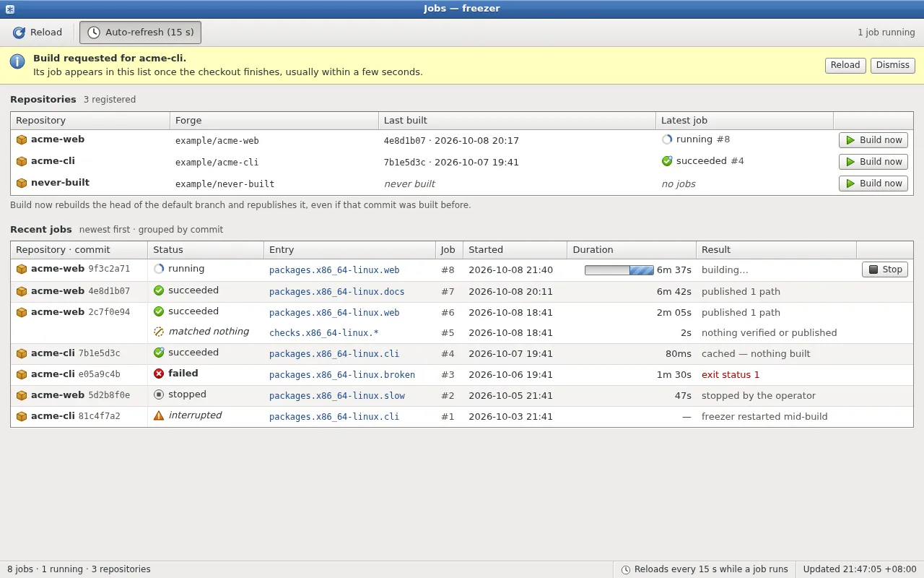Screen dimensions: 924x578
Task: Start Build now for acme-cli
Action: click(x=873, y=162)
